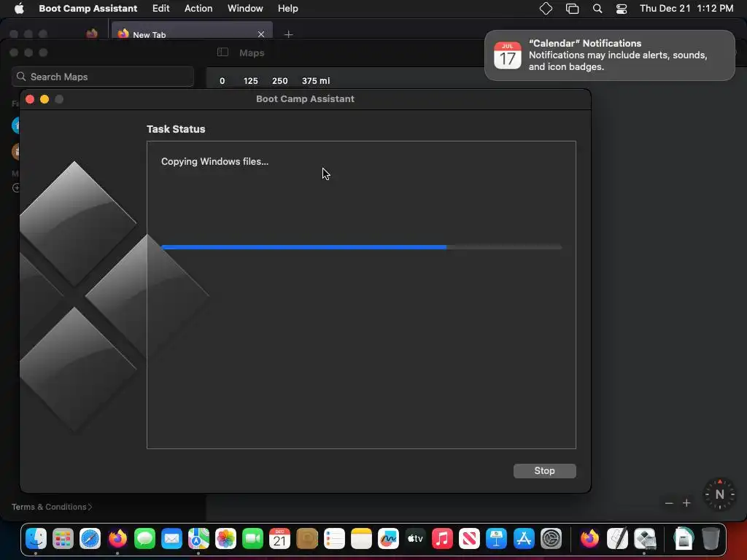Open FaceTime from the Dock

coord(252,539)
